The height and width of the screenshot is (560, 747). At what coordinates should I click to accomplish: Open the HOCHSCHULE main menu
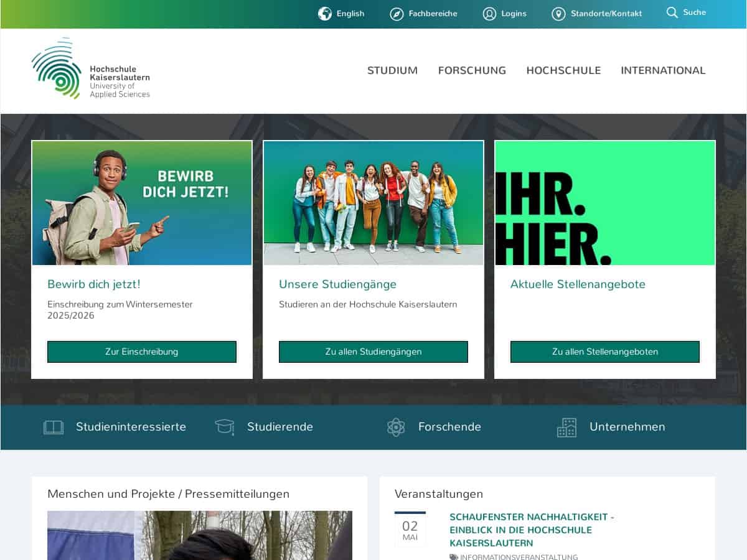(563, 70)
